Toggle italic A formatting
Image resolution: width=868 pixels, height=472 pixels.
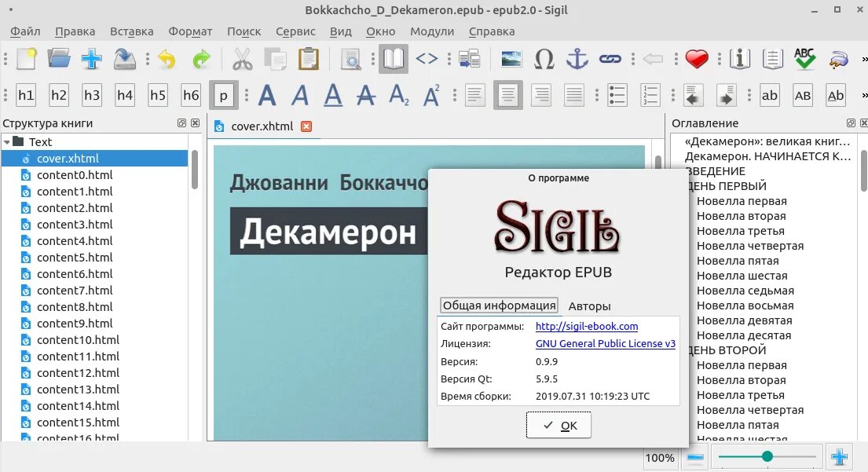click(x=299, y=95)
